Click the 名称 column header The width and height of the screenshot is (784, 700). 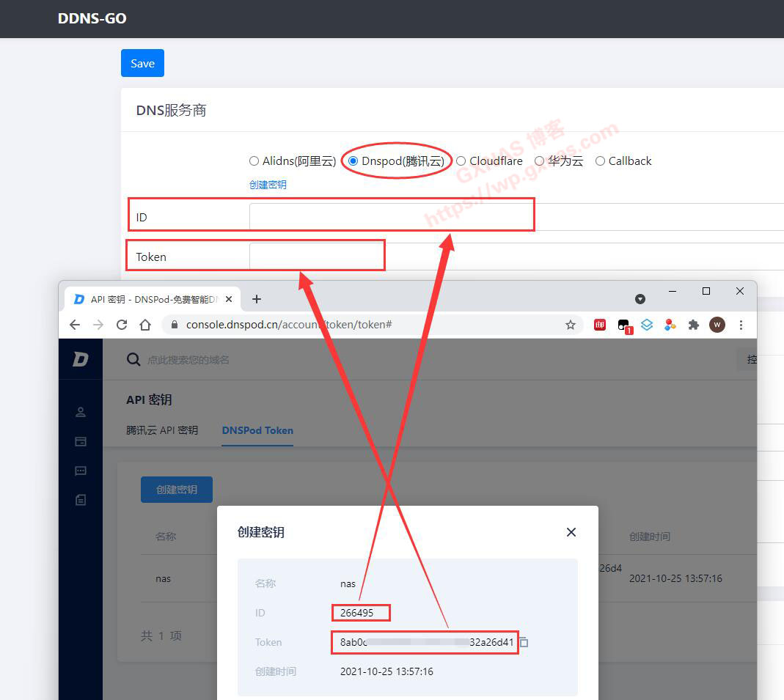(x=166, y=537)
